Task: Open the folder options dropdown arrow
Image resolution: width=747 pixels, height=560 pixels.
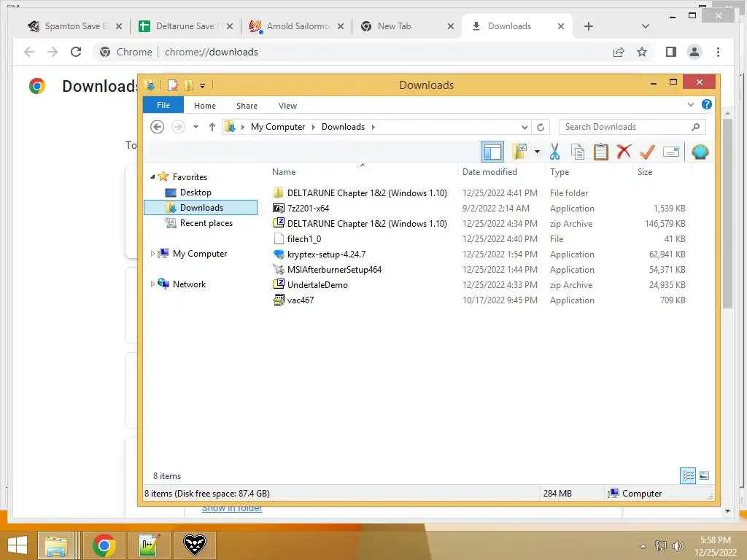Action: (537, 152)
